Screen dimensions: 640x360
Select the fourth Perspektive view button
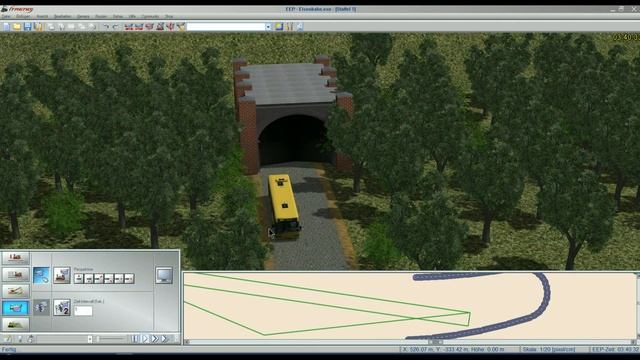point(109,279)
